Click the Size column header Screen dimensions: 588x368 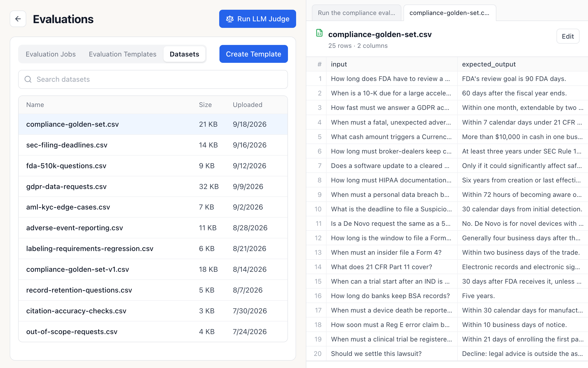click(x=205, y=105)
